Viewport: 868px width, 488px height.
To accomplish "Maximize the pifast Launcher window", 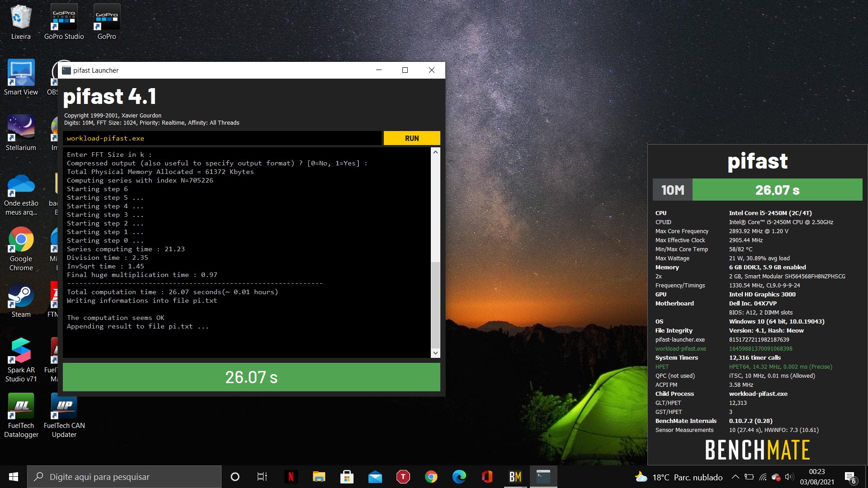I will [x=405, y=70].
